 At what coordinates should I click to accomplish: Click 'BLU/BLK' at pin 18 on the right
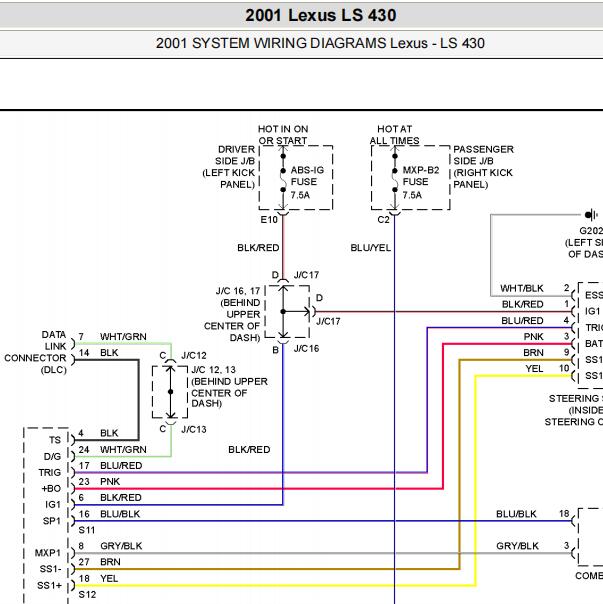pyautogui.click(x=516, y=514)
